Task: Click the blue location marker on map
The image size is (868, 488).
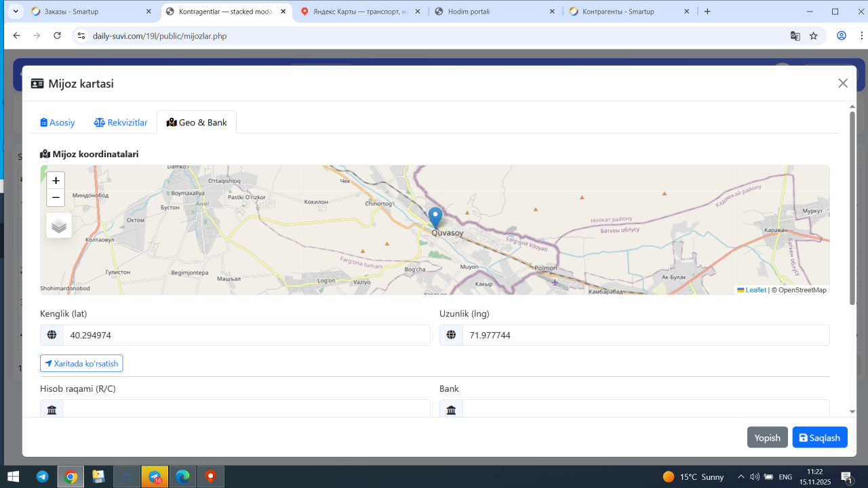Action: (x=435, y=218)
